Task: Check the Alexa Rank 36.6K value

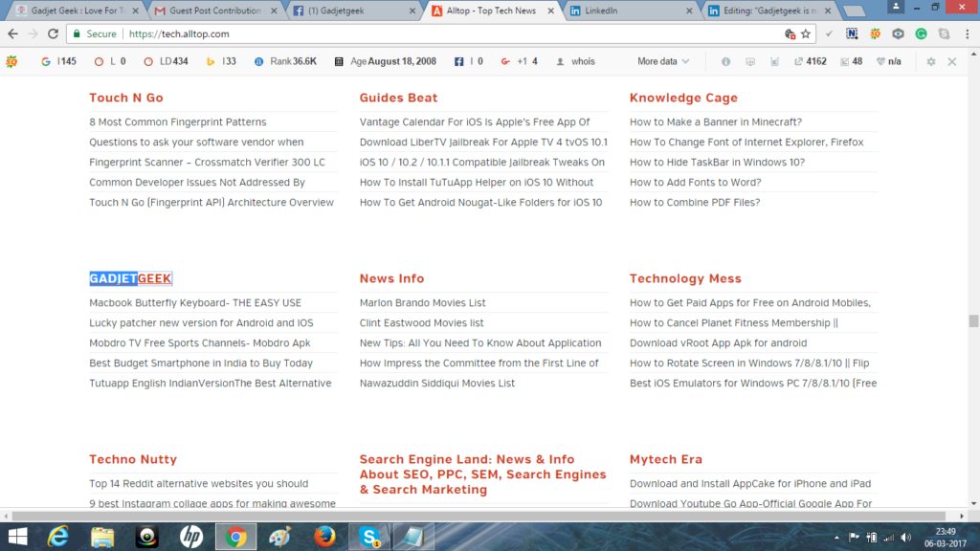Action: (285, 61)
